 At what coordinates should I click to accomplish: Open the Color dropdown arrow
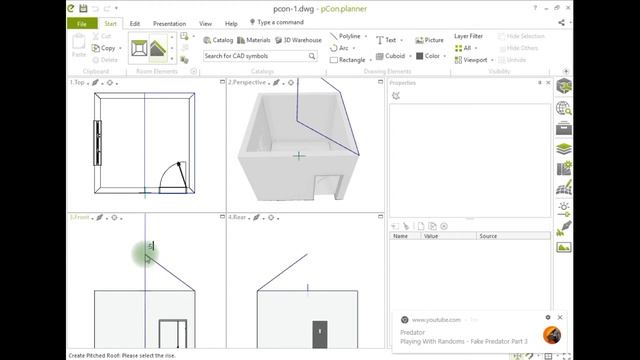click(444, 56)
